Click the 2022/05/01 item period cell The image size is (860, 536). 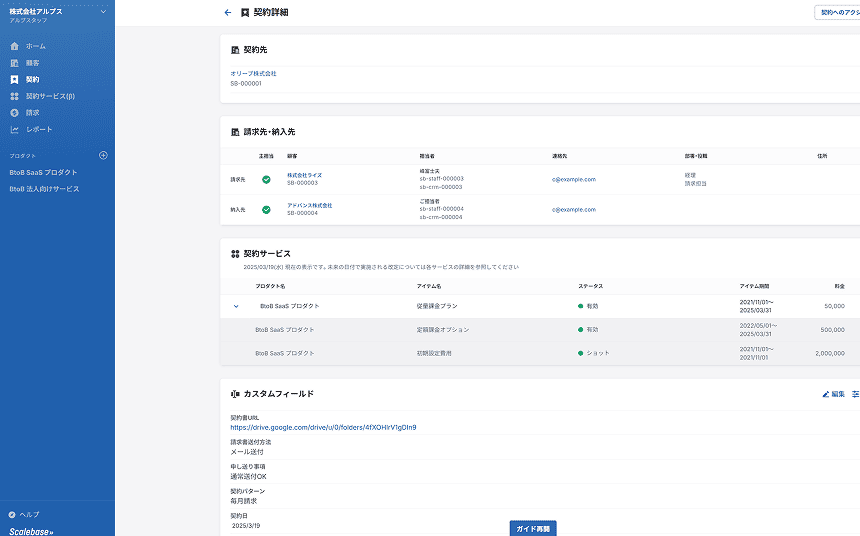pyautogui.click(x=758, y=330)
